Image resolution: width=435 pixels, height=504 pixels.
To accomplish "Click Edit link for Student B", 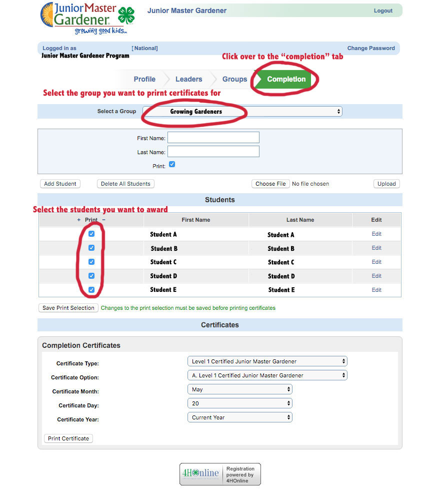I will 376,248.
